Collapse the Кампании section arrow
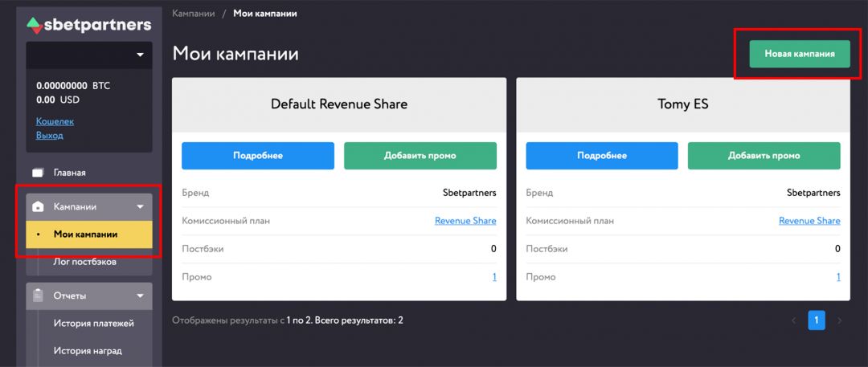Image resolution: width=868 pixels, height=367 pixels. 140,206
